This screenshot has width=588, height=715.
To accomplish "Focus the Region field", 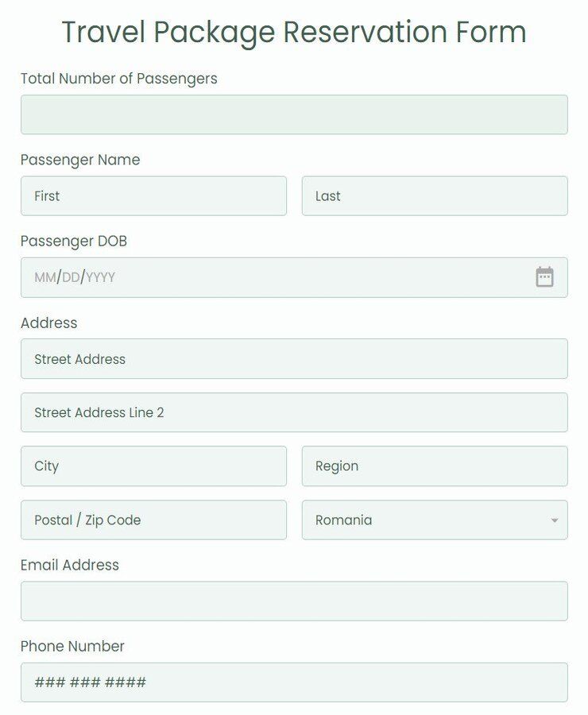I will coord(435,466).
